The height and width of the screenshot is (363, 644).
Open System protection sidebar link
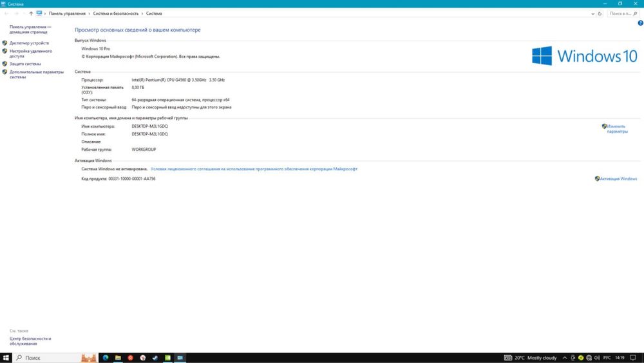pos(26,64)
